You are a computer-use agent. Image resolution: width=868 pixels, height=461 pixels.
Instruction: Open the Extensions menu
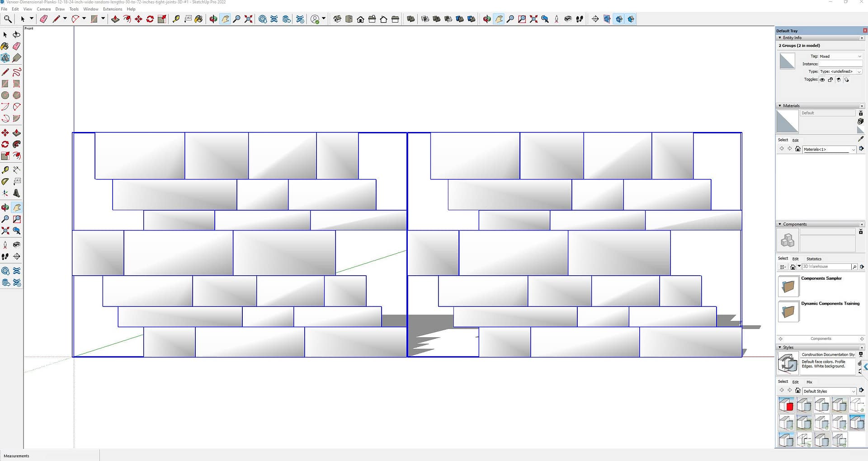point(112,9)
